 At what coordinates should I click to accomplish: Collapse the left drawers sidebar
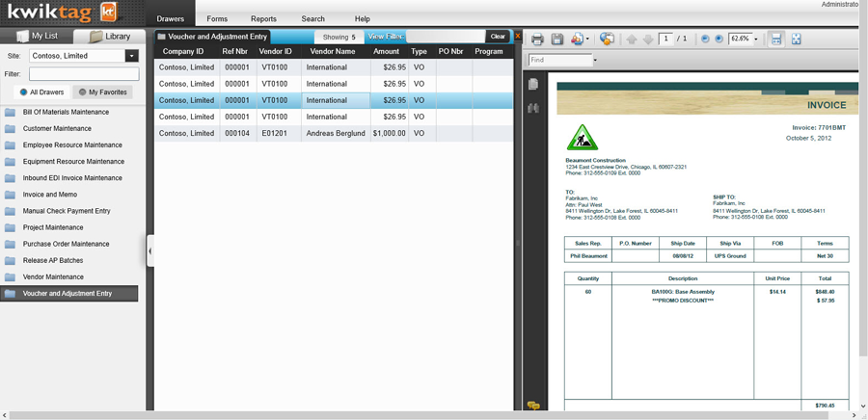point(150,250)
